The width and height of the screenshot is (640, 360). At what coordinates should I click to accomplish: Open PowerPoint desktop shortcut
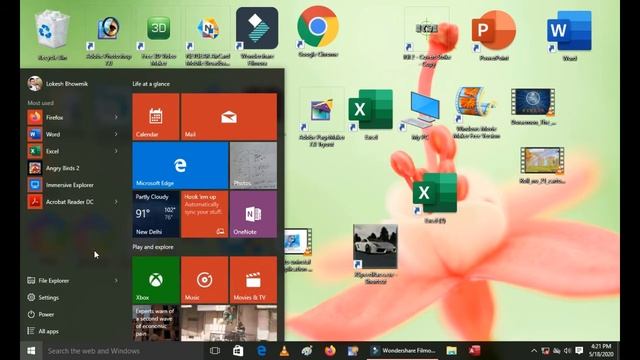tap(494, 35)
